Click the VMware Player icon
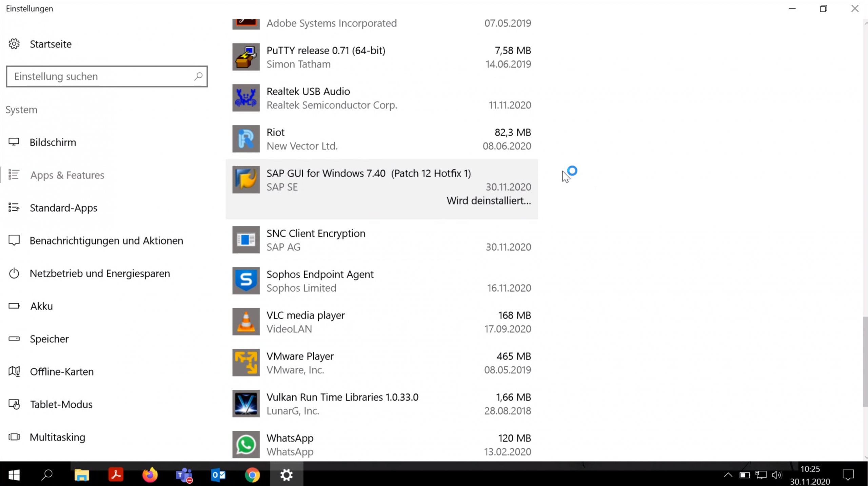The height and width of the screenshot is (486, 868). pos(246,363)
